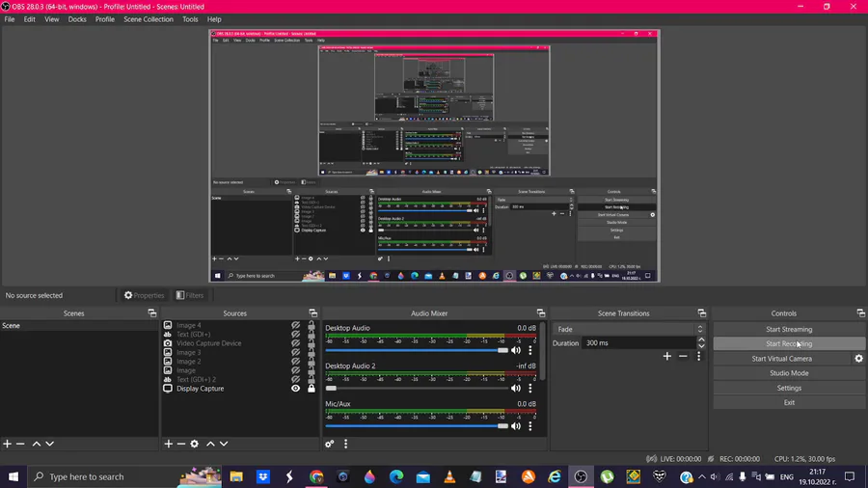Move source up arrow in Sources dock
Image resolution: width=868 pixels, height=488 pixels.
pyautogui.click(x=210, y=444)
